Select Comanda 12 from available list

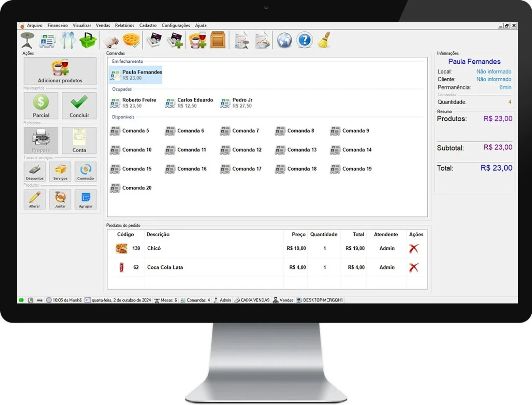(x=241, y=150)
